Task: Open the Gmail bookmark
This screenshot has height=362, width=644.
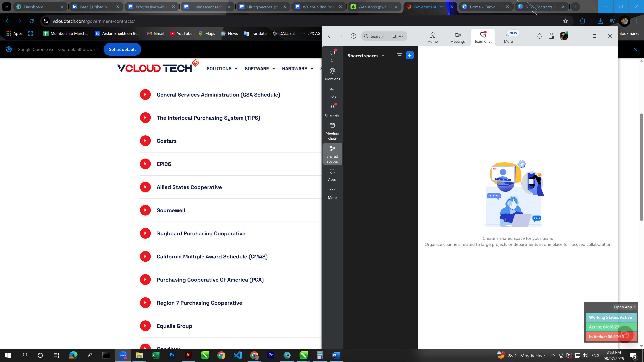Action: tap(155, 34)
